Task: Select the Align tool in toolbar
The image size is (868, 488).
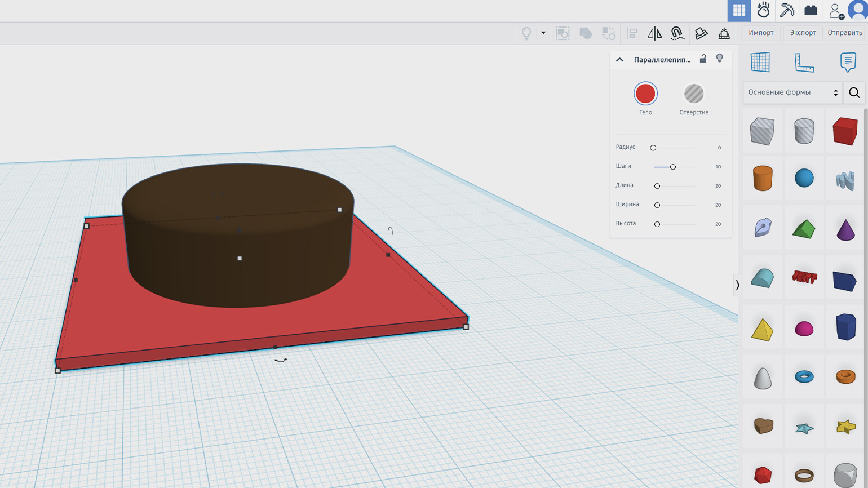Action: (632, 33)
